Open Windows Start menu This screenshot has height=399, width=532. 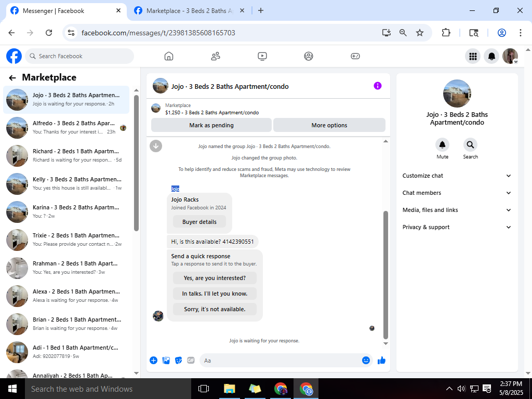point(12,389)
